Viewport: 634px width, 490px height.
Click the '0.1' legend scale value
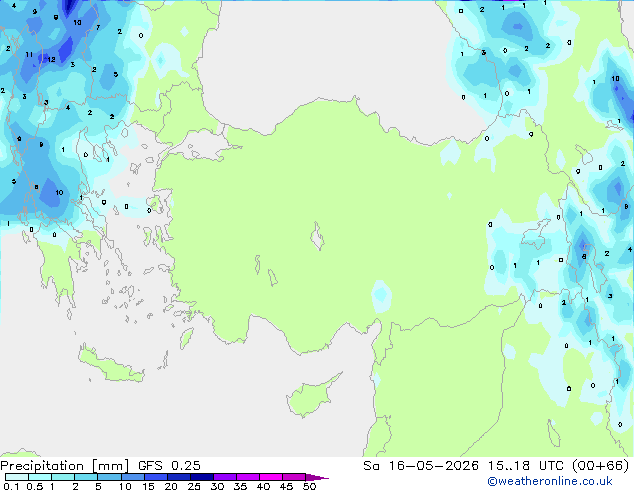11,486
